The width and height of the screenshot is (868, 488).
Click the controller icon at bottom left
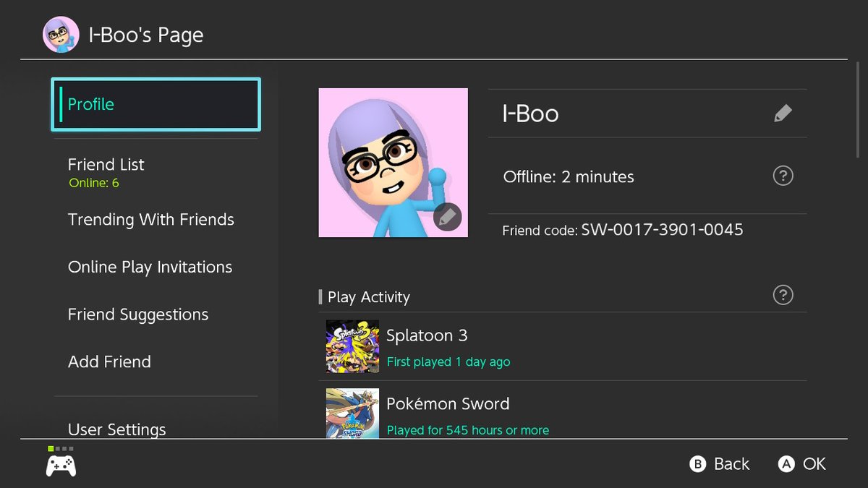click(x=61, y=466)
